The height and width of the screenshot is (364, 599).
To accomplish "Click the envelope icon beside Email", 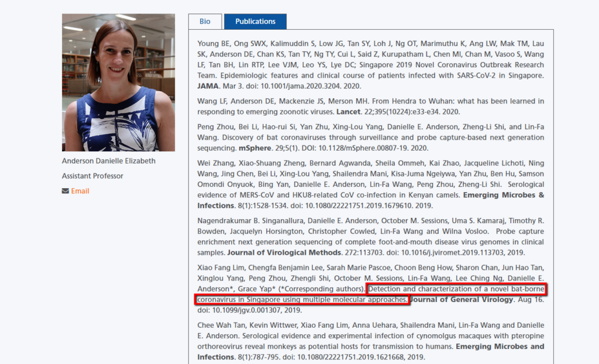I will pyautogui.click(x=66, y=191).
